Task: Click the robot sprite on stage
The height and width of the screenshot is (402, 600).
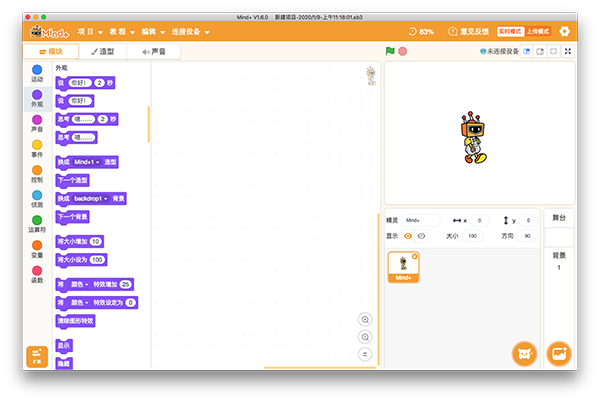Action: pos(474,138)
